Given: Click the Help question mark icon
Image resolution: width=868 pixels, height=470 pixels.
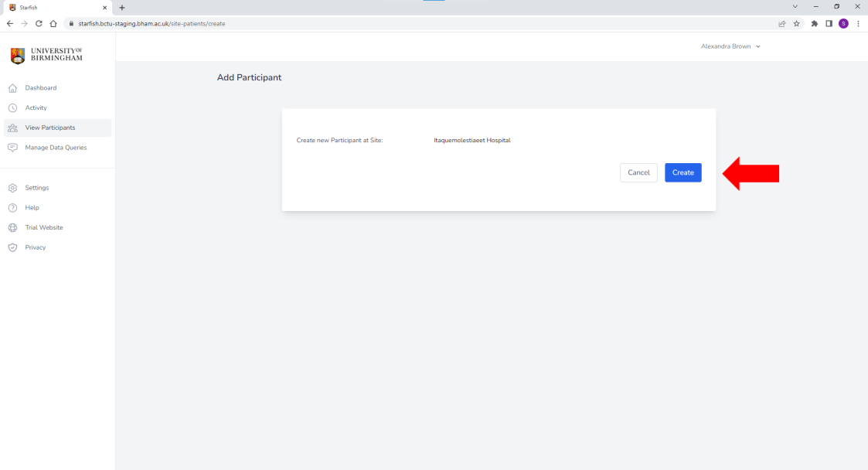Looking at the screenshot, I should pos(12,208).
